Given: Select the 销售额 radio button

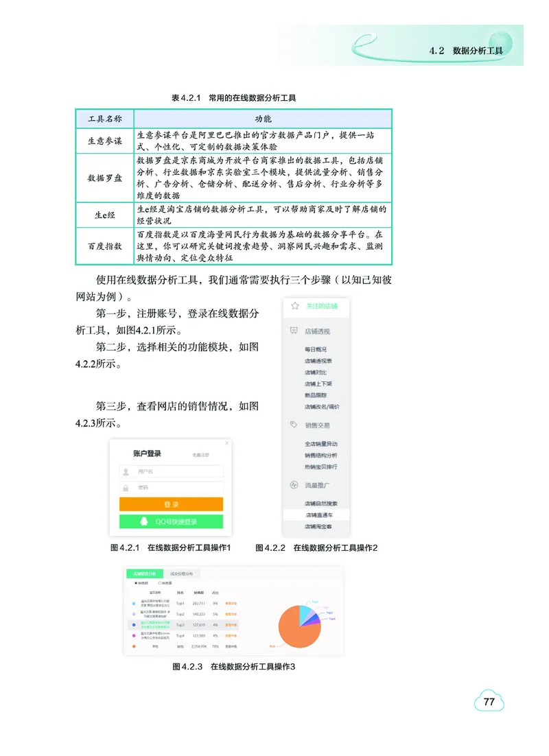Looking at the screenshot, I should pos(135,582).
